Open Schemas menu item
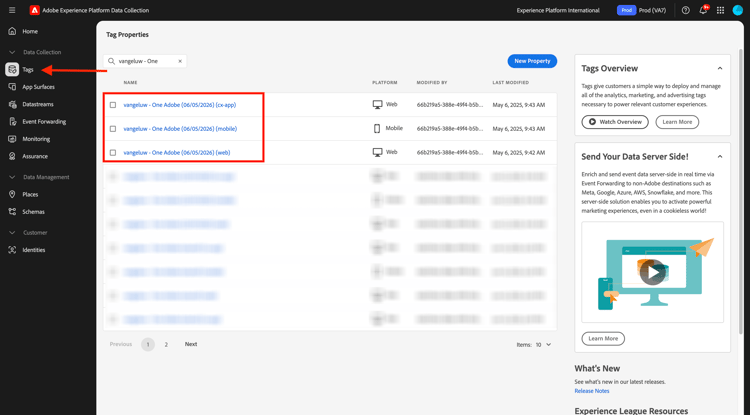 (33, 211)
